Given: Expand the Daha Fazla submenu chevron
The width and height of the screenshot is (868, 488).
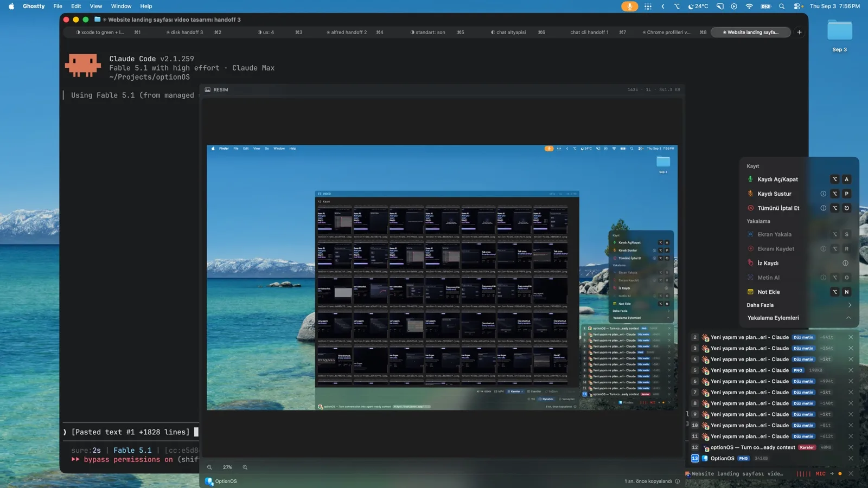Looking at the screenshot, I should [850, 305].
